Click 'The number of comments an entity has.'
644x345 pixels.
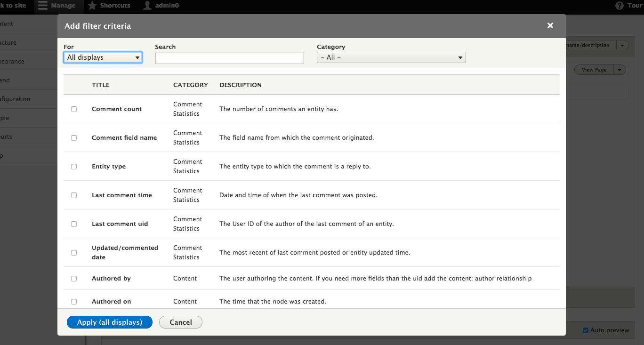pos(279,109)
